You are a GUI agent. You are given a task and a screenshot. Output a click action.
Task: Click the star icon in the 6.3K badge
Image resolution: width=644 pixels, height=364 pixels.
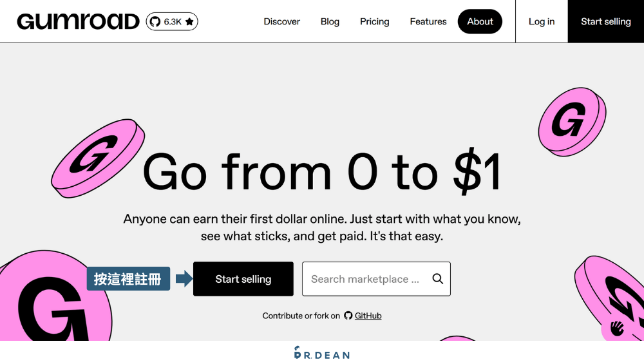click(189, 22)
